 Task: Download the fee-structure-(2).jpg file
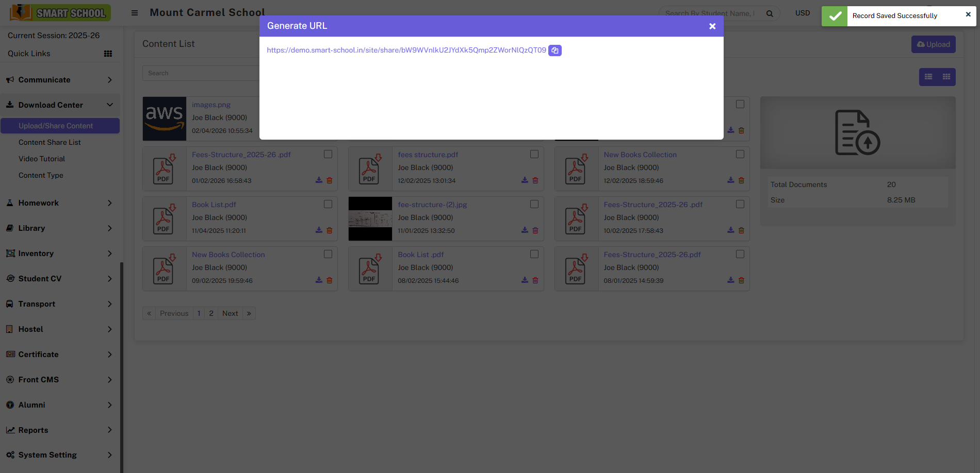(x=525, y=230)
